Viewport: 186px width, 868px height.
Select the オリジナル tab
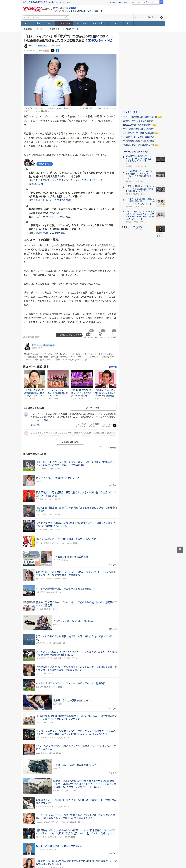tap(81, 24)
